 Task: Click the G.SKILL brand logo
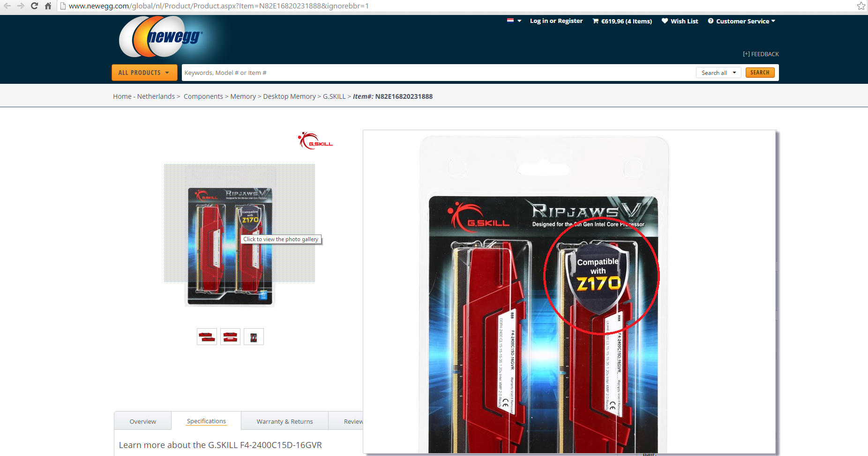(315, 140)
